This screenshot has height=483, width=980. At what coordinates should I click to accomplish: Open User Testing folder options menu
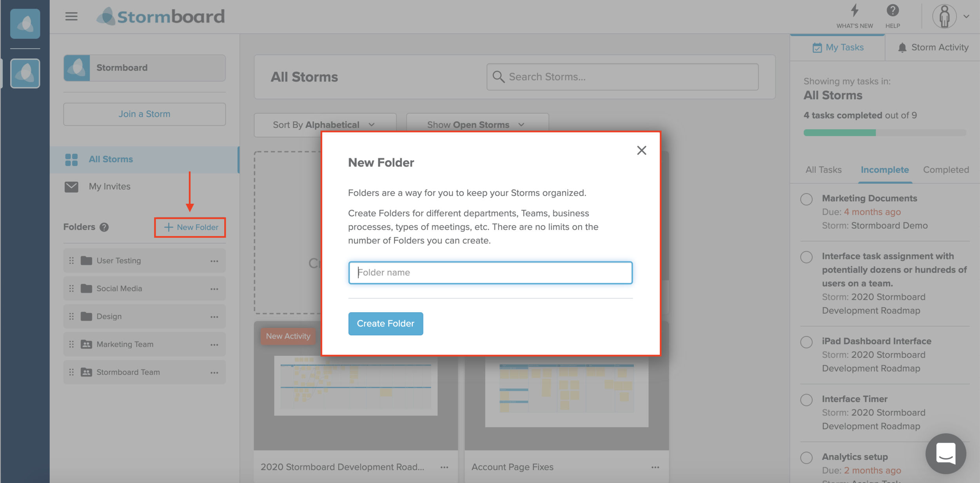(214, 261)
